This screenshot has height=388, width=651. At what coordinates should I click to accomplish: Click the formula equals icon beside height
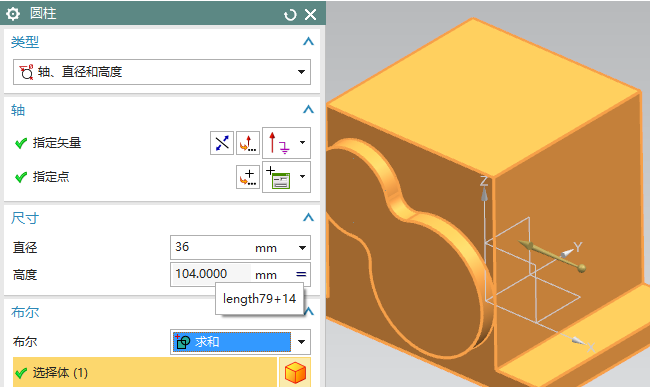301,274
